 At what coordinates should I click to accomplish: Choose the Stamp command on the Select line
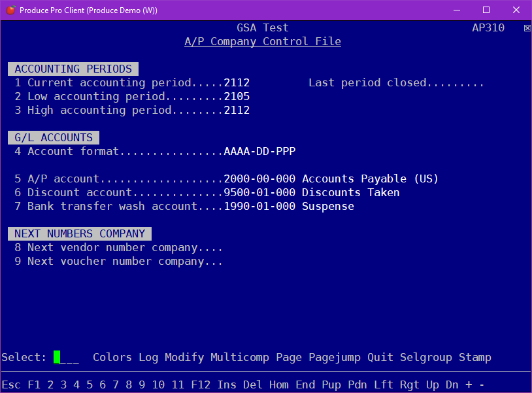pos(475,358)
